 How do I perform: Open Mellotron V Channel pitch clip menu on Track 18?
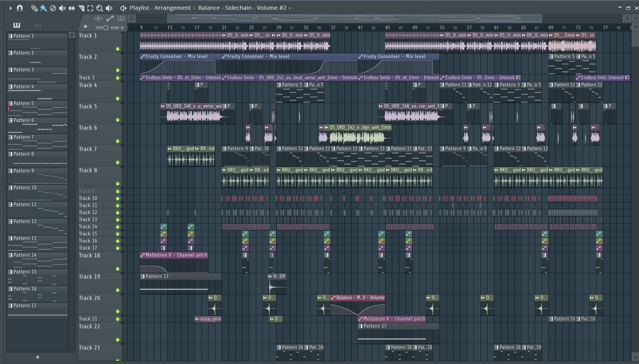(x=143, y=255)
